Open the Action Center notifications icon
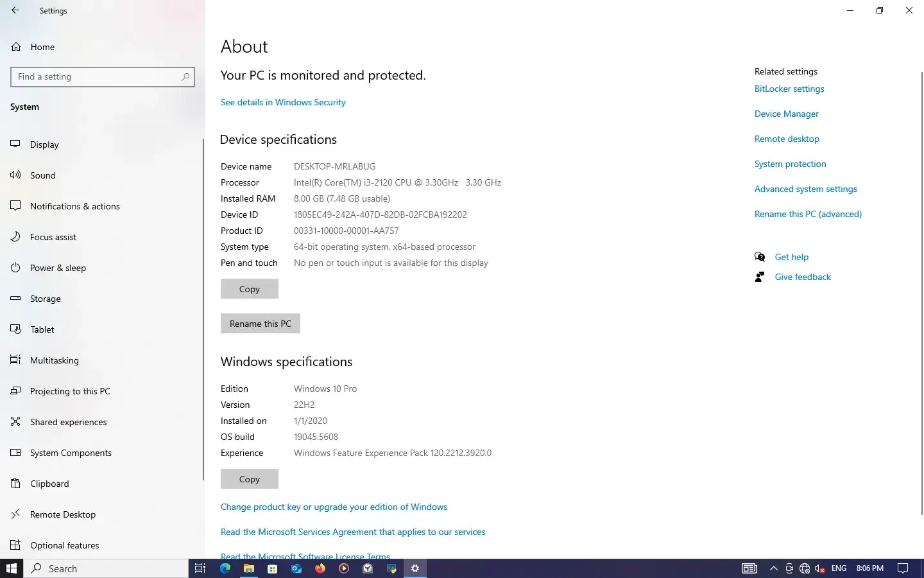This screenshot has width=924, height=578. point(903,568)
